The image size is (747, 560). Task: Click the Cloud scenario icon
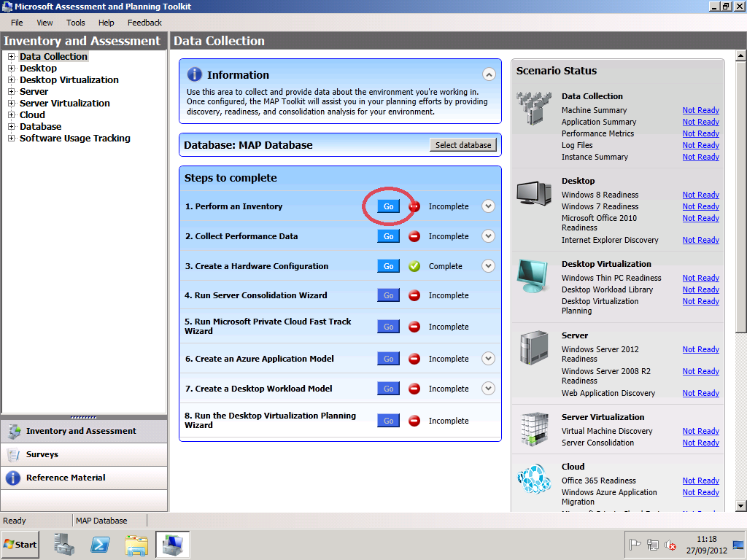534,479
